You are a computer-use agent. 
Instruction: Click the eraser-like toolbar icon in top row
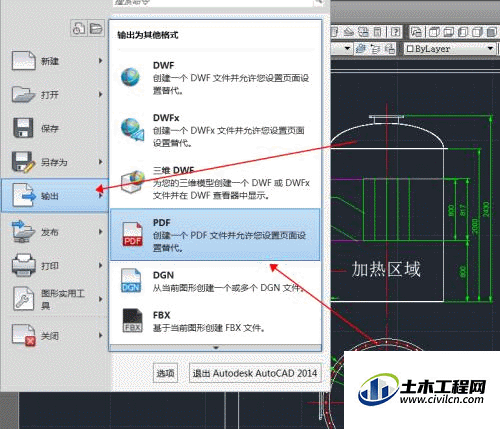tap(348, 32)
